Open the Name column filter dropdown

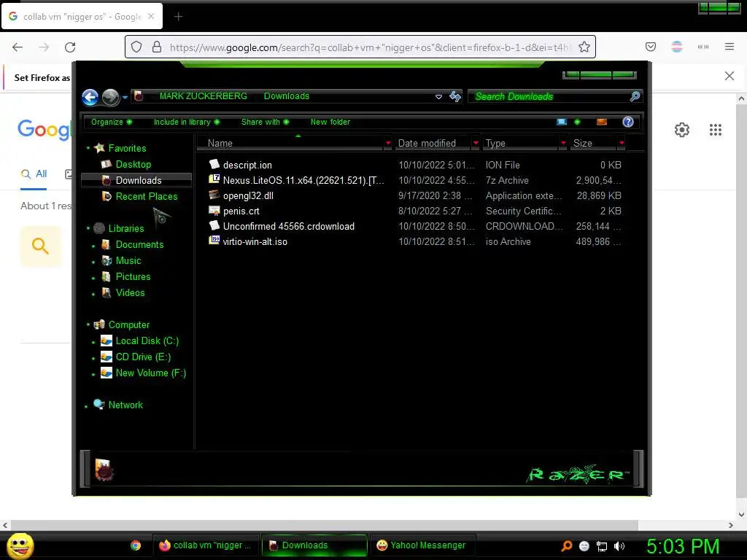(388, 143)
